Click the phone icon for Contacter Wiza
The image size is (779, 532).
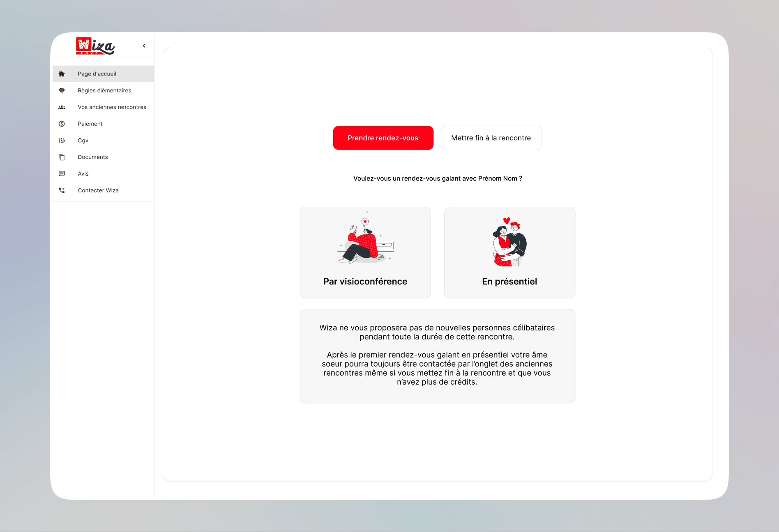tap(62, 190)
